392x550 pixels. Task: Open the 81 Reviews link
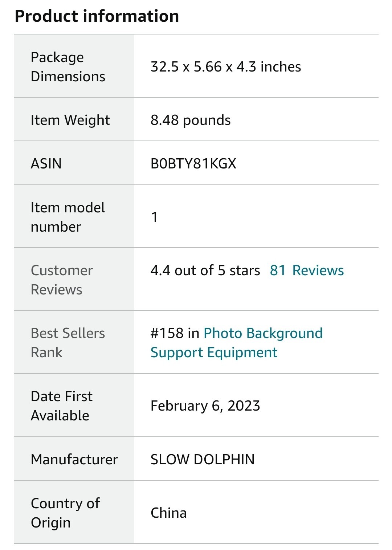(307, 270)
